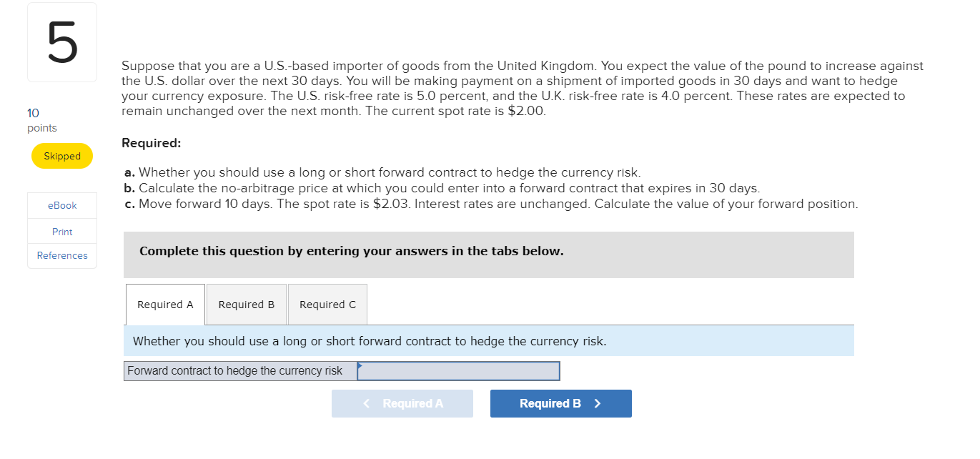980x459 pixels.
Task: Click the Required A back button
Action: pos(402,403)
